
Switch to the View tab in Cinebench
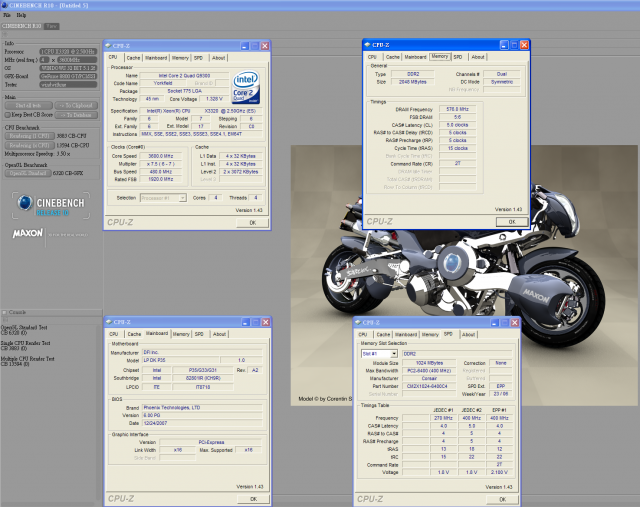pos(51,26)
